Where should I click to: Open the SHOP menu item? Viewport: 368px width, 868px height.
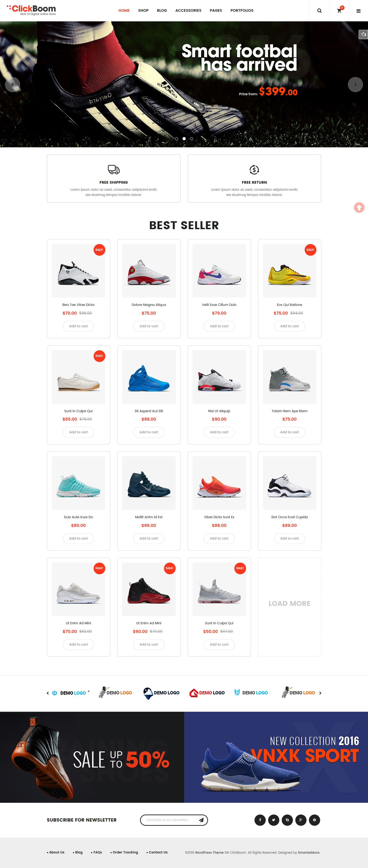pyautogui.click(x=143, y=11)
